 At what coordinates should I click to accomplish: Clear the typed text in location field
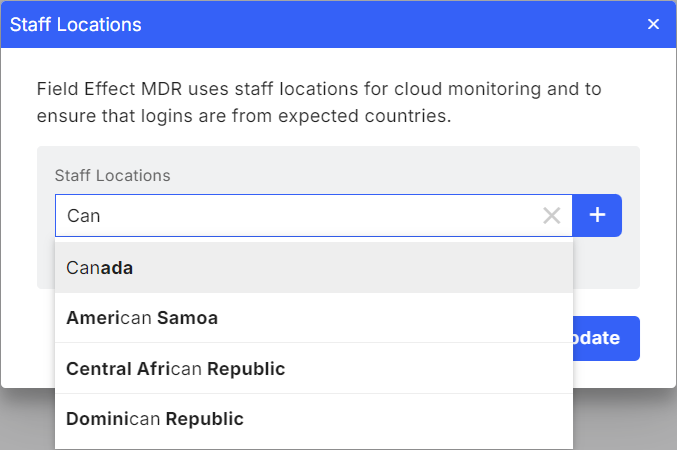click(551, 215)
